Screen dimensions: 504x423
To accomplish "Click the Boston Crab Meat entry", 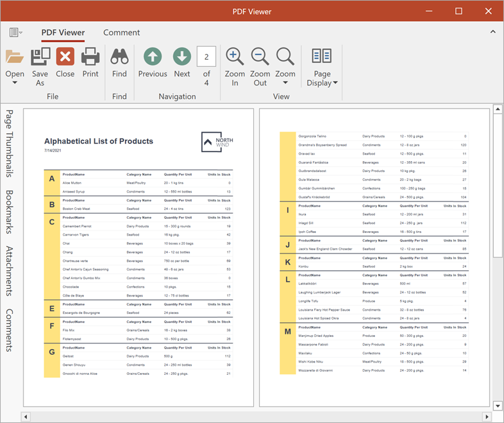I will click(x=76, y=209).
